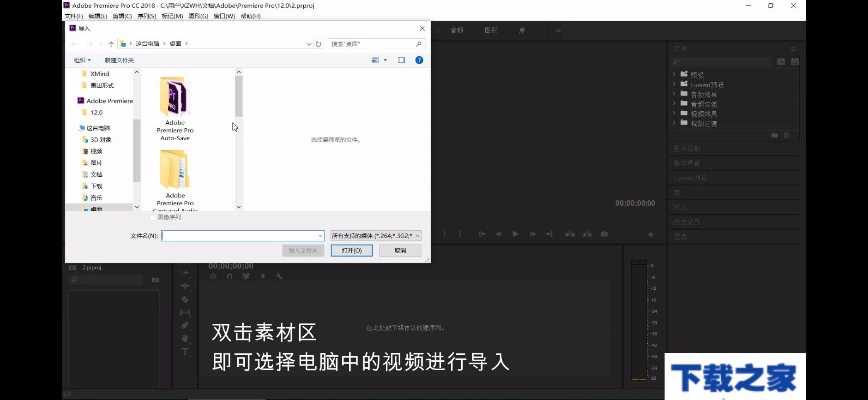This screenshot has width=868, height=400.
Task: Open the view options dropdown arrow
Action: (386, 60)
